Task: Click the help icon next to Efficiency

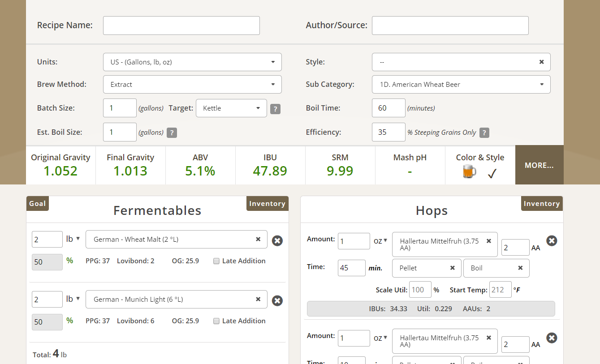Action: point(484,133)
